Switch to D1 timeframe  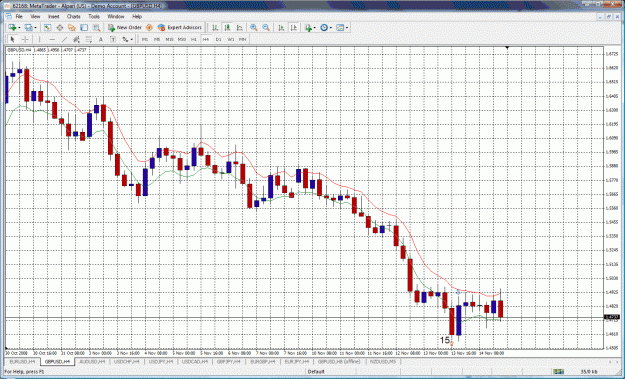[x=218, y=39]
